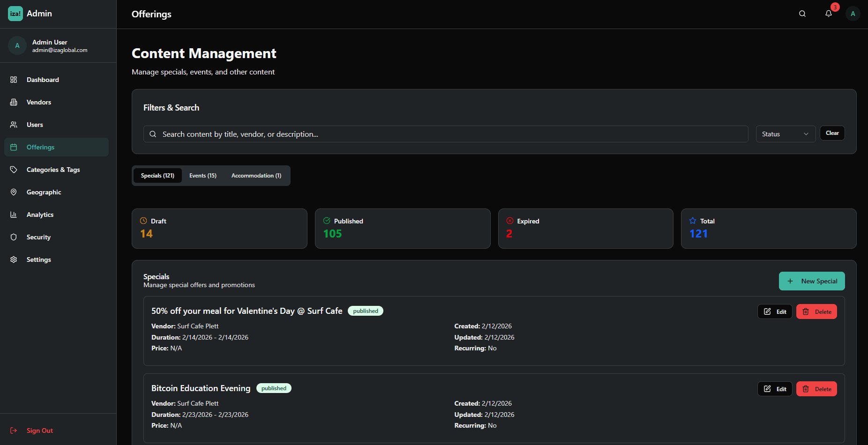Select the Specials tab
This screenshot has height=445, width=868.
tap(157, 175)
